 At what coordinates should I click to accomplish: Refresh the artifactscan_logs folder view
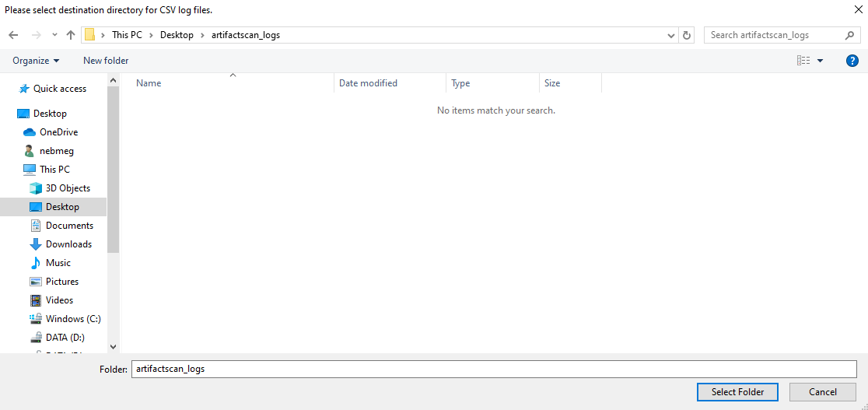687,35
